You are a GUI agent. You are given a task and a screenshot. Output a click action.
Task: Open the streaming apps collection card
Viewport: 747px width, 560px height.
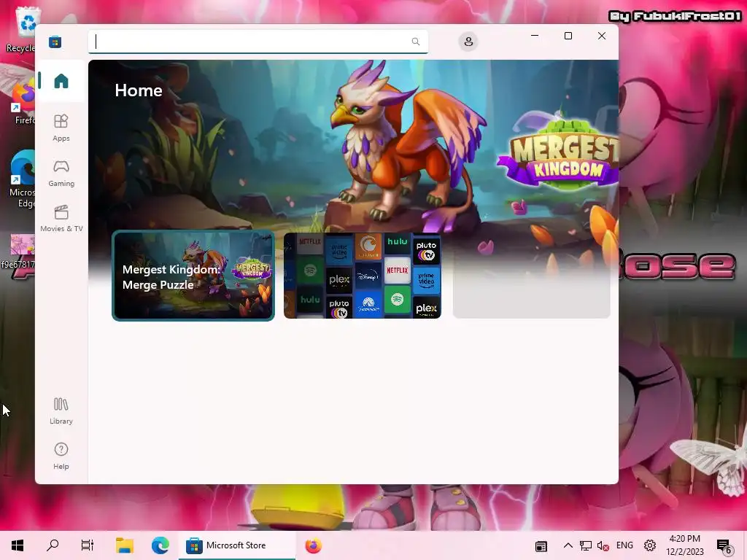tap(362, 276)
